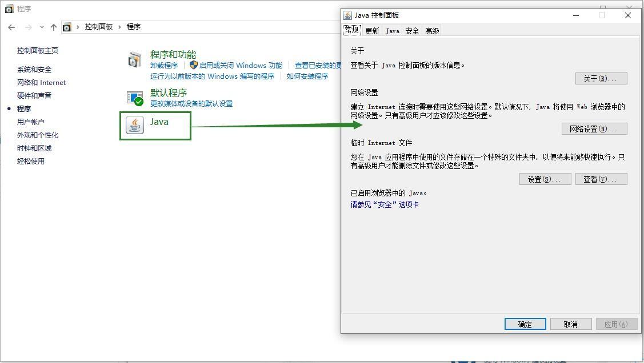Open 硬件和声音 category in sidebar
Screen dimensions: 644x363
(x=34, y=96)
